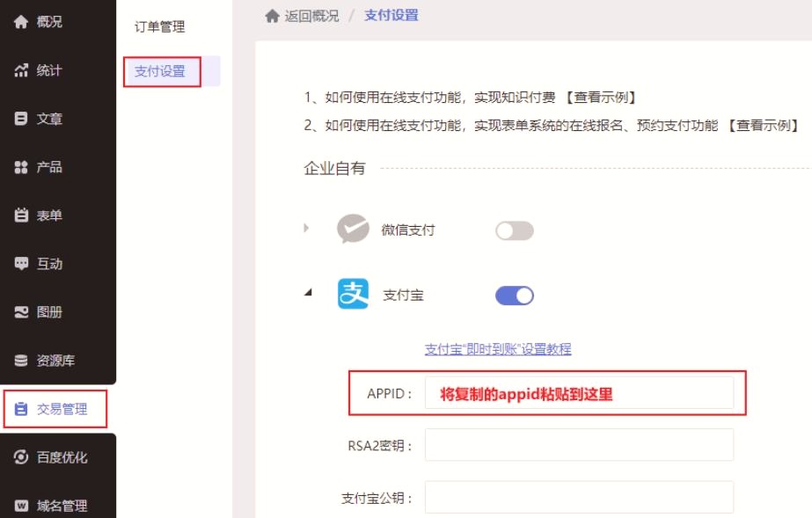Open the 产品 products grid icon
Viewport: 812px width, 518px height.
click(x=22, y=167)
